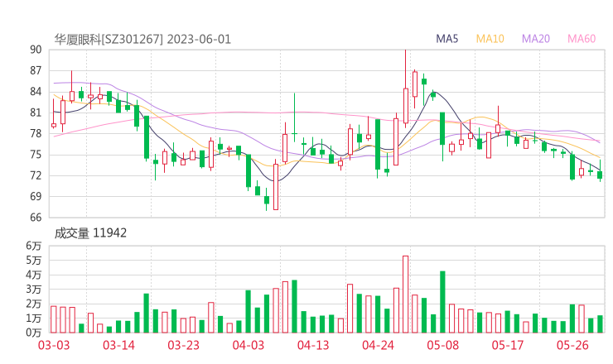Click the MA10 legend label
The height and width of the screenshot is (364, 613).
click(x=490, y=39)
